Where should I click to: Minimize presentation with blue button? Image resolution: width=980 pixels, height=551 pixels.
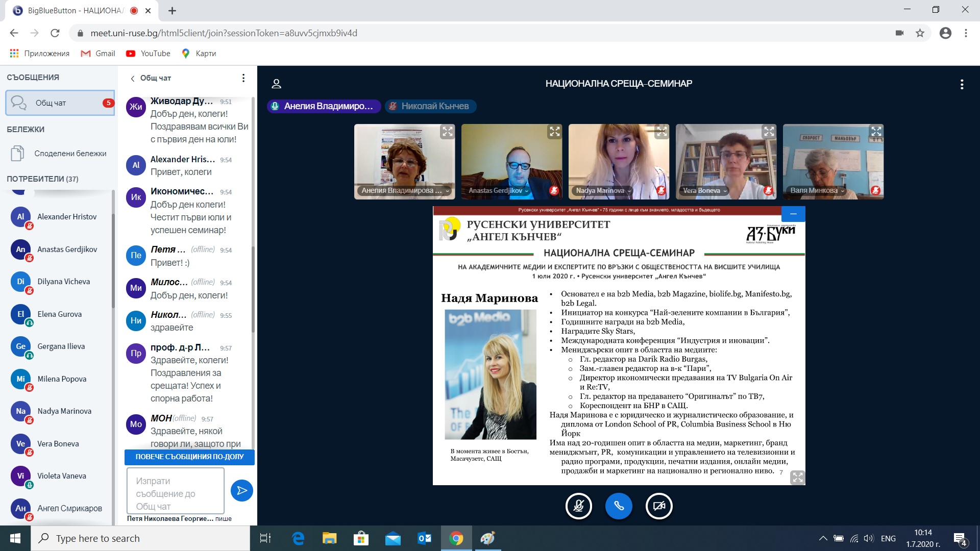click(793, 214)
